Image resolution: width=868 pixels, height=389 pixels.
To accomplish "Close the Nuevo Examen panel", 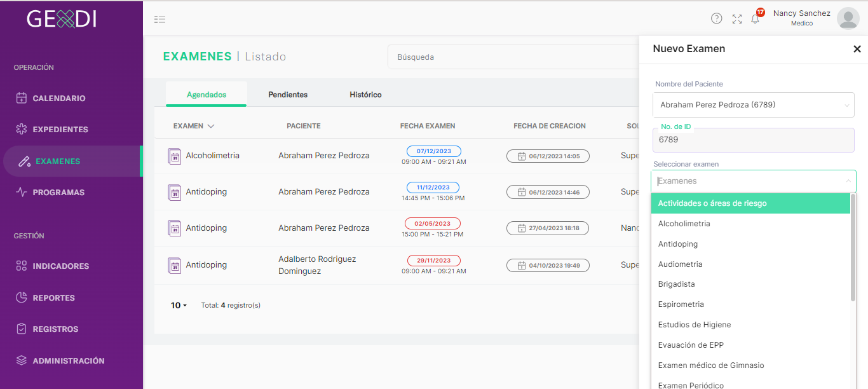I will coord(857,49).
